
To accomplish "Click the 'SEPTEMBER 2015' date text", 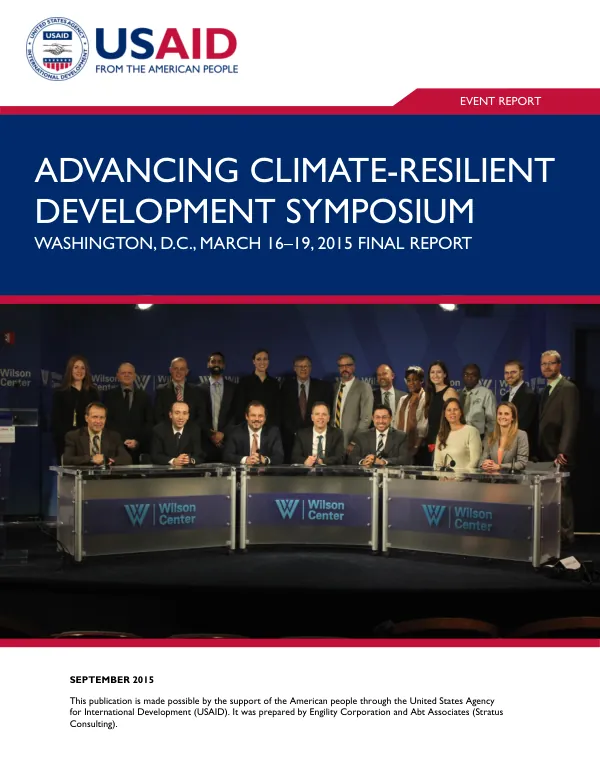I will point(111,679).
